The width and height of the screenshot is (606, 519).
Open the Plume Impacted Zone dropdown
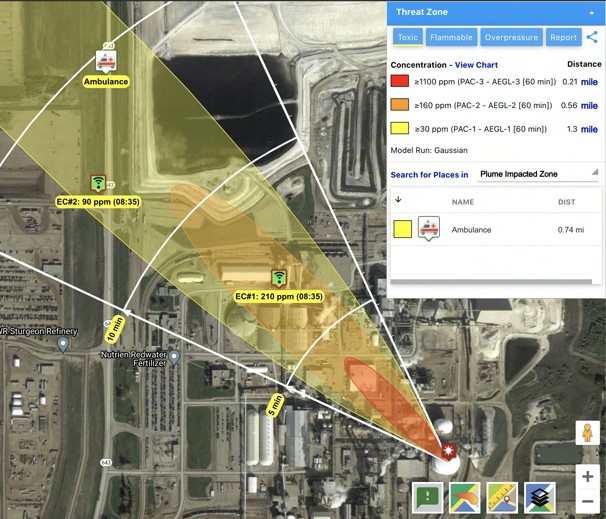539,174
